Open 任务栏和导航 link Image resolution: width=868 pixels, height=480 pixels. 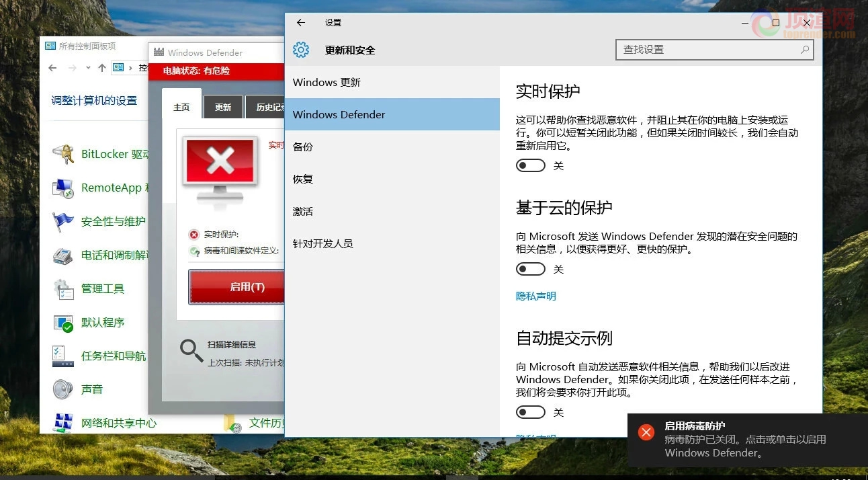[114, 356]
